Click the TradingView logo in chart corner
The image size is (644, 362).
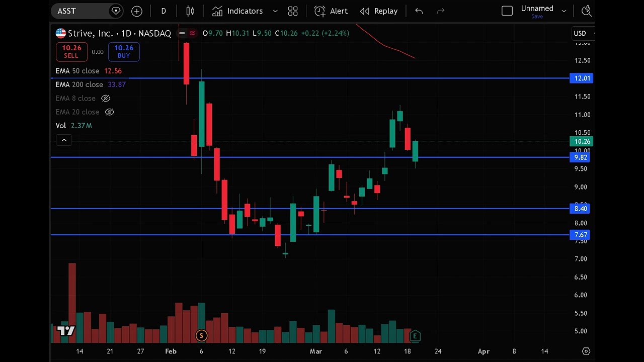pos(66,331)
